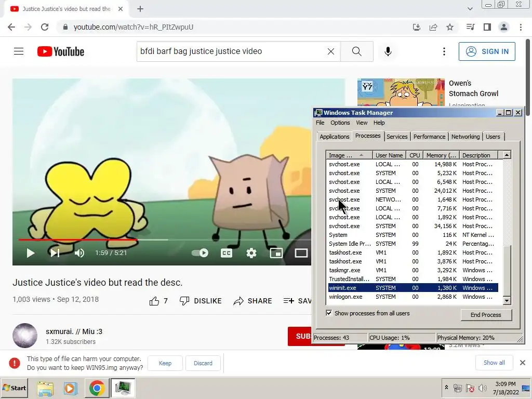Open the YouTube hamburger guide menu

(x=19, y=51)
